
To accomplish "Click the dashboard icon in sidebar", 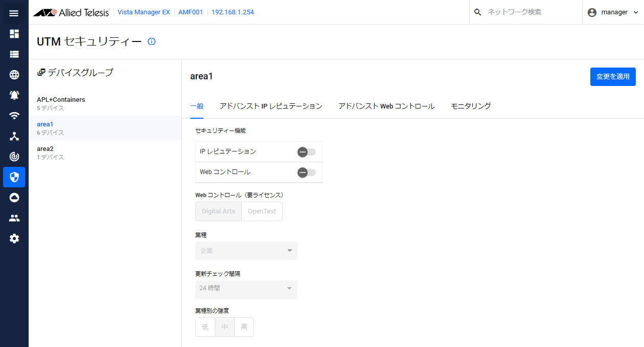I will tap(14, 34).
